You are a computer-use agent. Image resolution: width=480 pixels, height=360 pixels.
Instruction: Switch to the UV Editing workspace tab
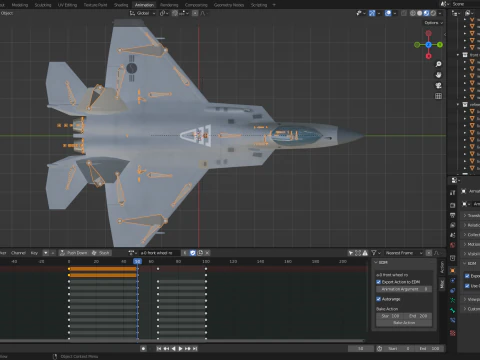[x=67, y=5]
